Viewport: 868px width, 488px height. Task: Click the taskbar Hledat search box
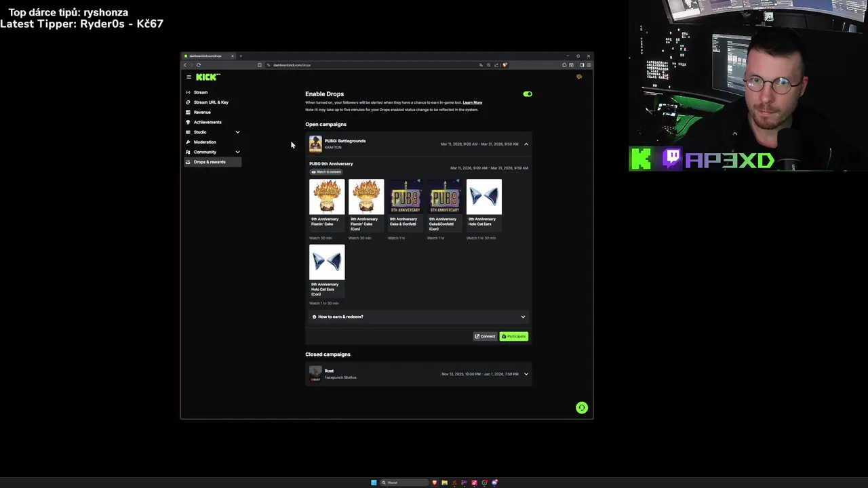pyautogui.click(x=404, y=483)
